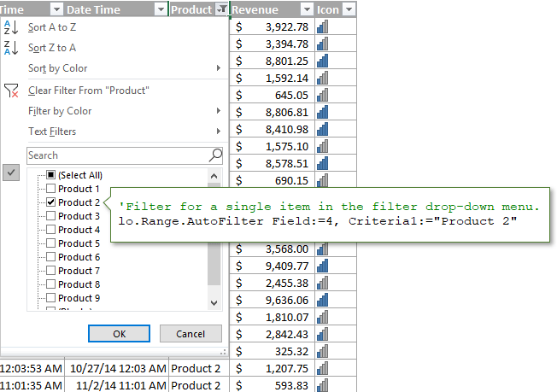This screenshot has width=557, height=392.
Task: Click the gray checkmark icon left of the list
Action: 11,173
